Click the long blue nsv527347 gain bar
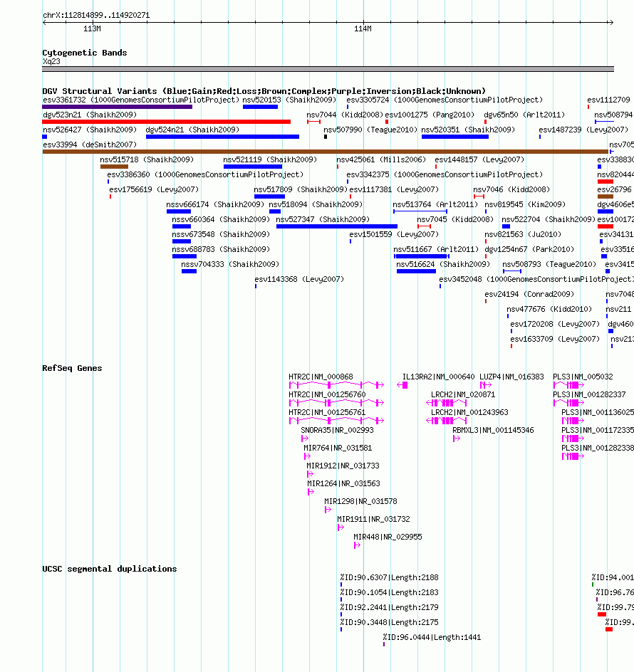This screenshot has height=672, width=634. [x=337, y=226]
